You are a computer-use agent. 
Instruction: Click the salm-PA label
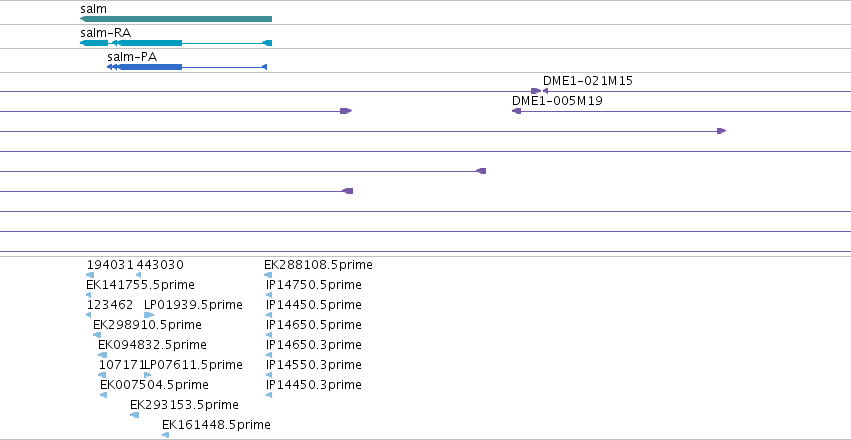pyautogui.click(x=132, y=57)
